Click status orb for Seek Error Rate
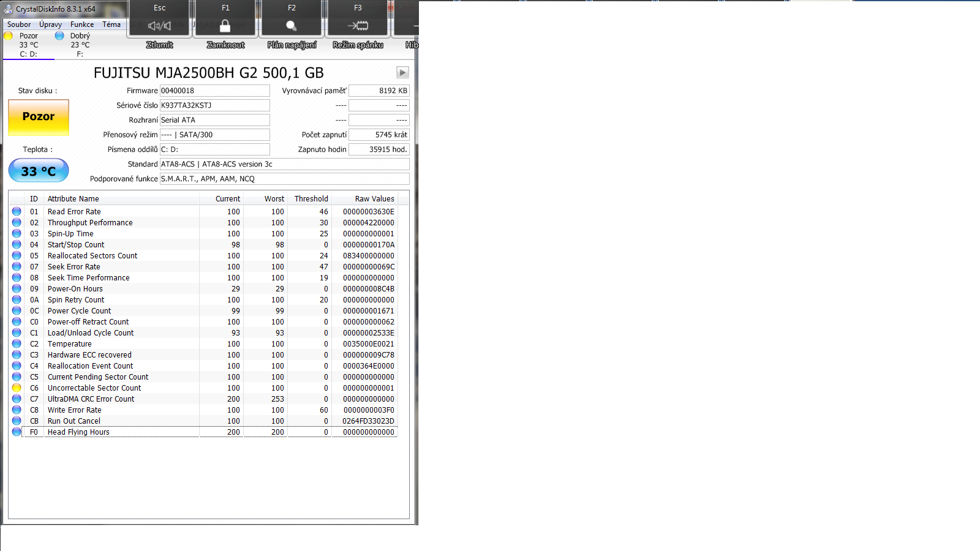 [17, 266]
